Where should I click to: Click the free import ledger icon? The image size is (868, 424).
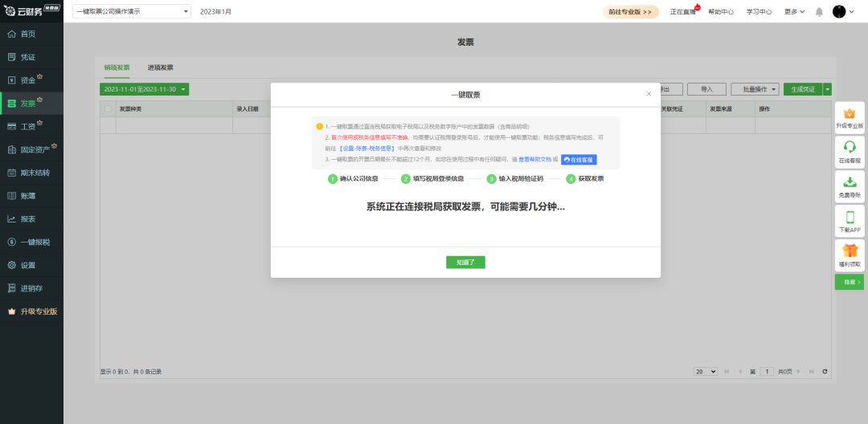[x=850, y=181]
